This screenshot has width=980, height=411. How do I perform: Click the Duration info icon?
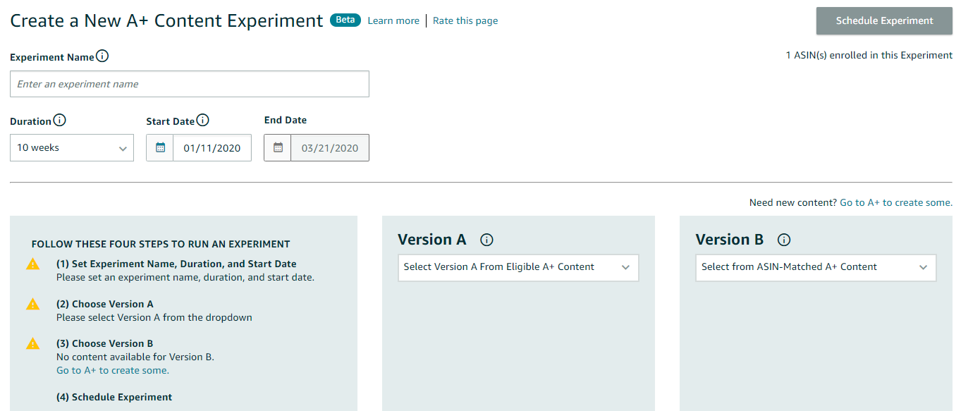59,121
